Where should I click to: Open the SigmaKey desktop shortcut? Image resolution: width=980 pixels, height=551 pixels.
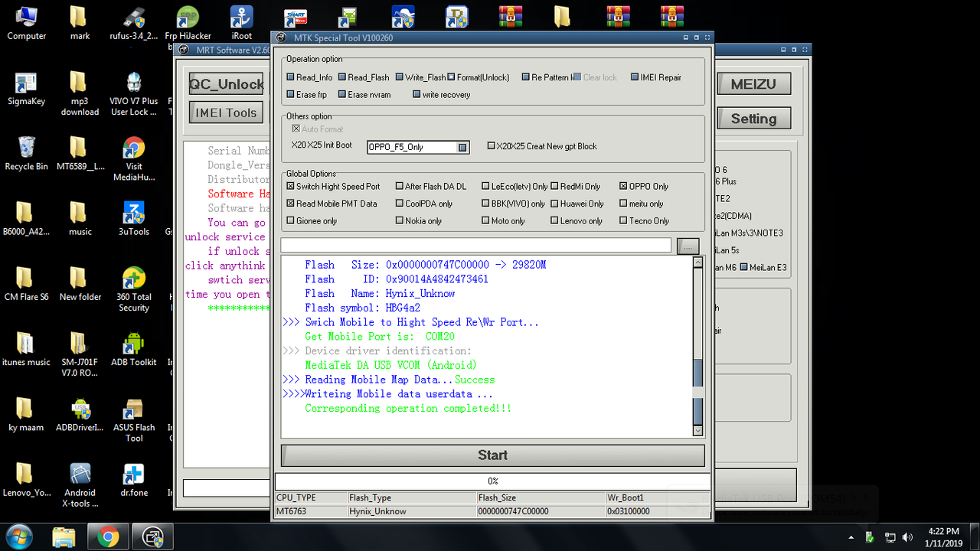(x=26, y=88)
